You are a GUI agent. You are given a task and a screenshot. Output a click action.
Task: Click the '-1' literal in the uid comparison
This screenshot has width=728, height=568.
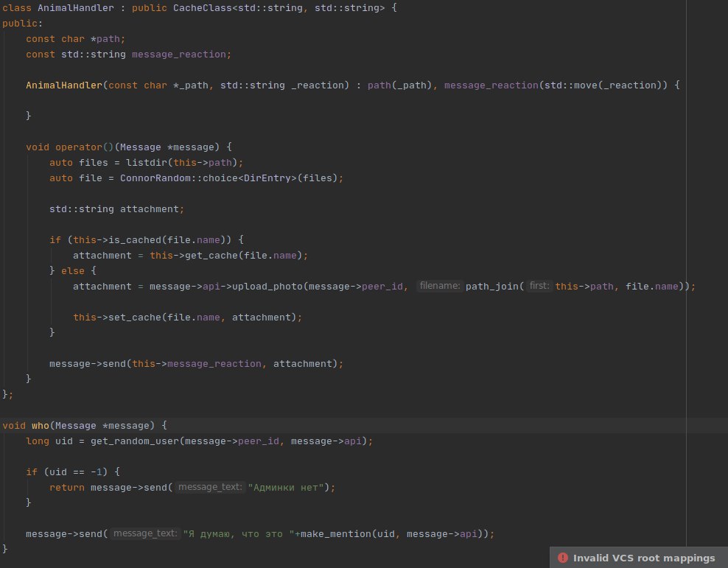97,472
